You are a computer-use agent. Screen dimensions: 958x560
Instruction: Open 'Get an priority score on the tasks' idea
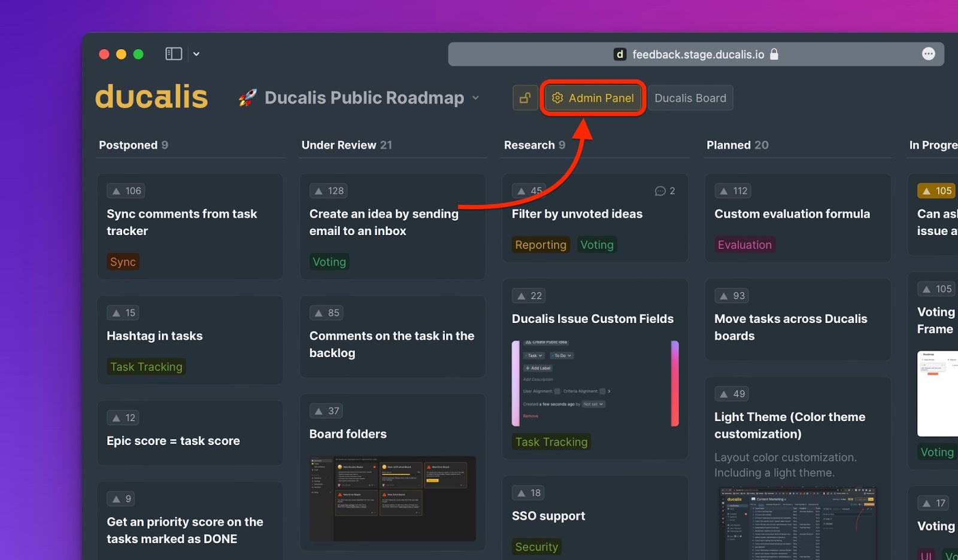[x=185, y=530]
